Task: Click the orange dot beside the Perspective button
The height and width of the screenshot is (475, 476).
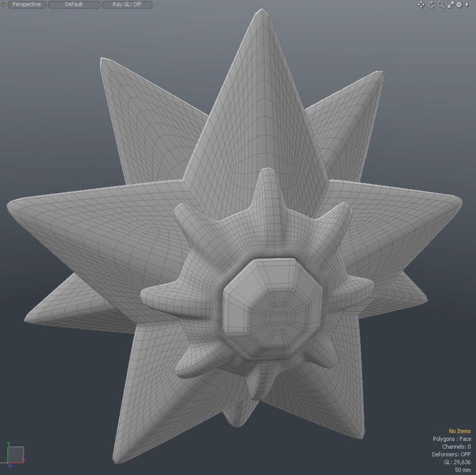Action: coord(3,4)
